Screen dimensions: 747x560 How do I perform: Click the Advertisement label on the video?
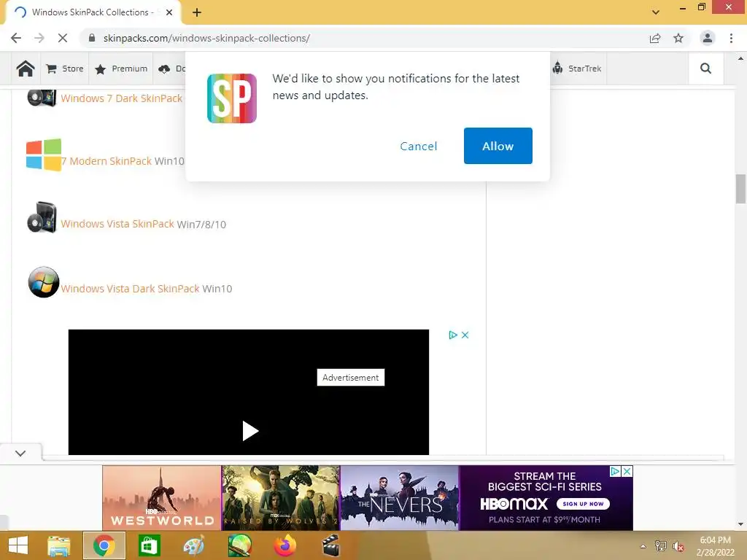tap(351, 378)
